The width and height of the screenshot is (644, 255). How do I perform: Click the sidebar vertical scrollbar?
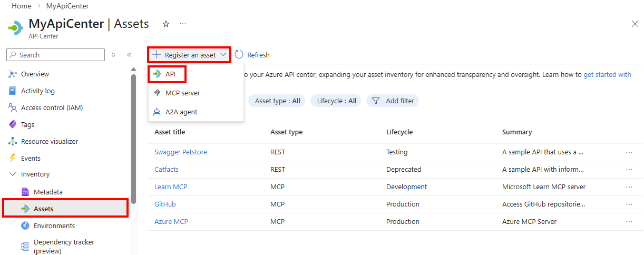(x=134, y=137)
